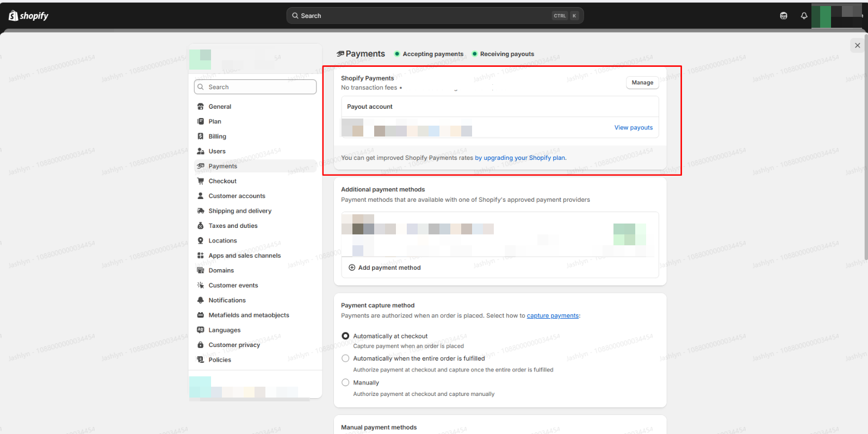Go to Domains settings

221,270
